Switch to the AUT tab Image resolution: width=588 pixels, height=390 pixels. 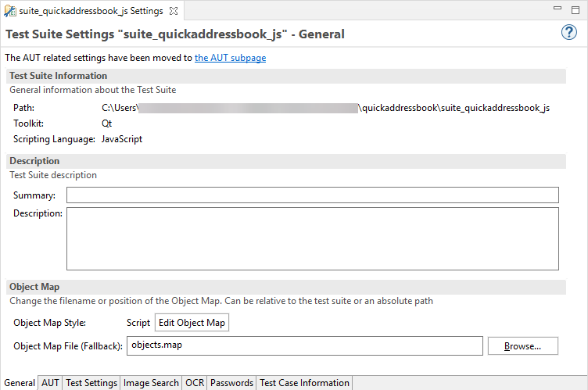point(50,383)
